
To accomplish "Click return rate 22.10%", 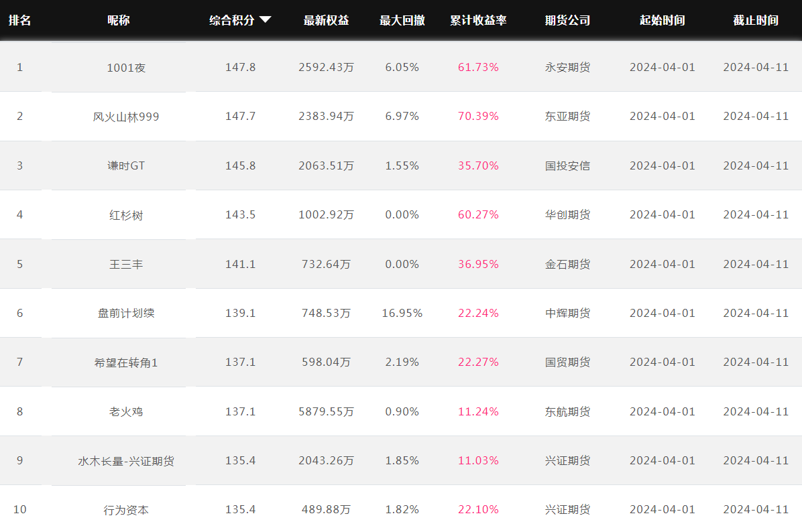I will pyautogui.click(x=478, y=509).
